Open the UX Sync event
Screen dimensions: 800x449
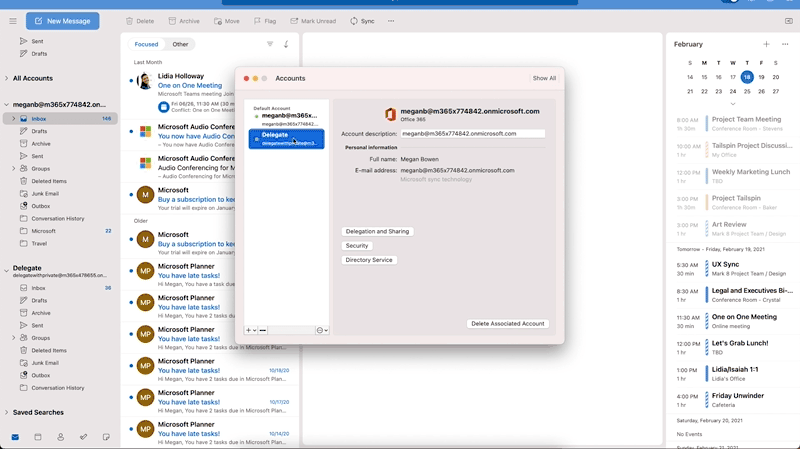[733, 269]
